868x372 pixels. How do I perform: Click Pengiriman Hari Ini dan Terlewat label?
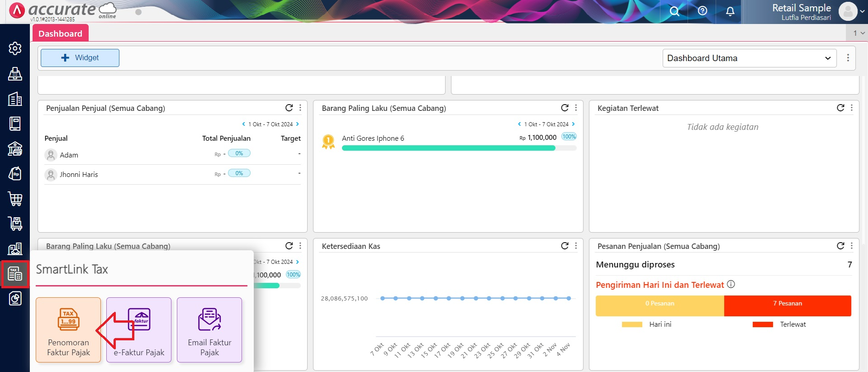pos(660,285)
